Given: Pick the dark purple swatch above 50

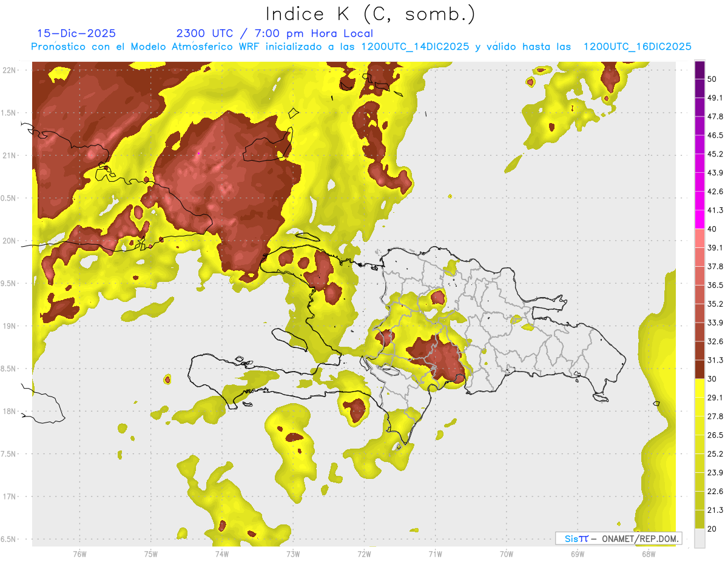Looking at the screenshot, I should pos(699,70).
